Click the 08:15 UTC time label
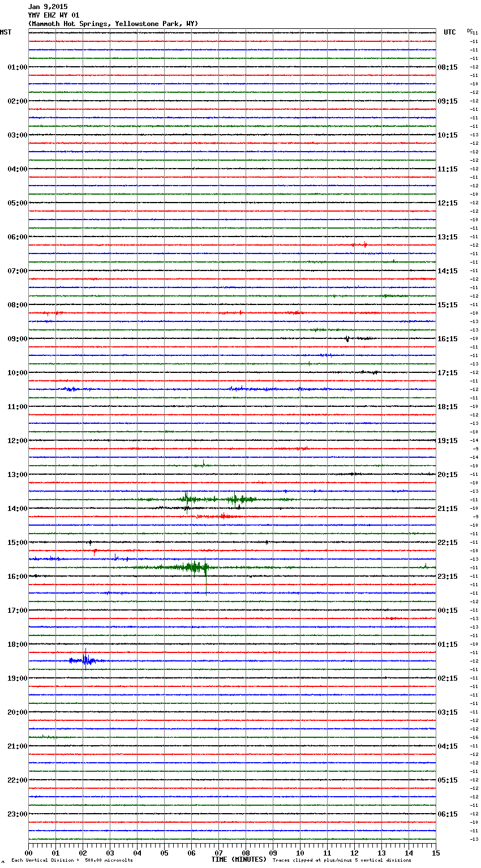This screenshot has width=481, height=868. point(448,67)
